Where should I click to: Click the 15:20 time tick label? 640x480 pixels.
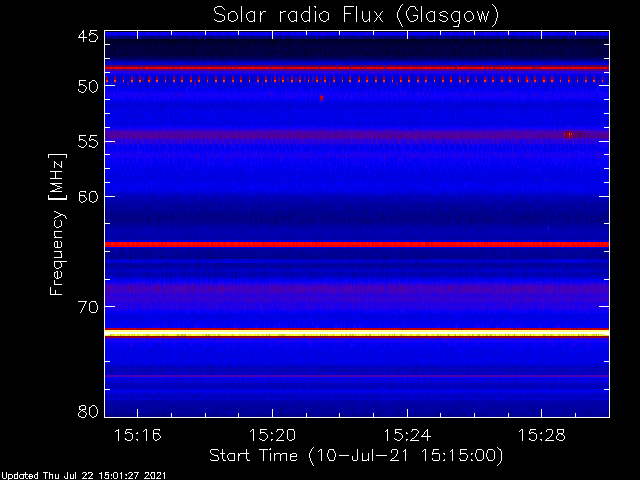click(272, 435)
